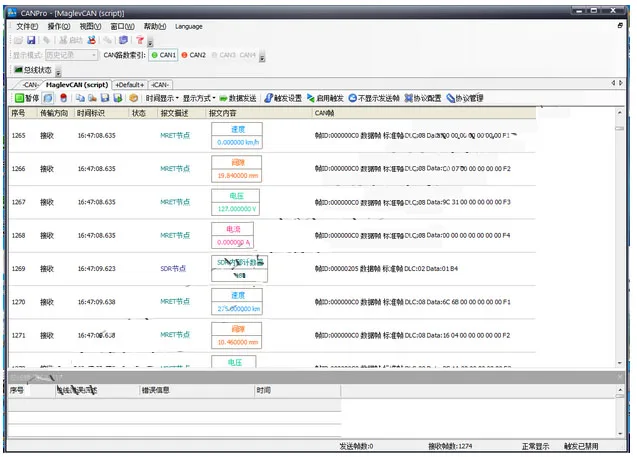Open 触发设置 trigger settings
The height and width of the screenshot is (457, 637).
coord(283,98)
